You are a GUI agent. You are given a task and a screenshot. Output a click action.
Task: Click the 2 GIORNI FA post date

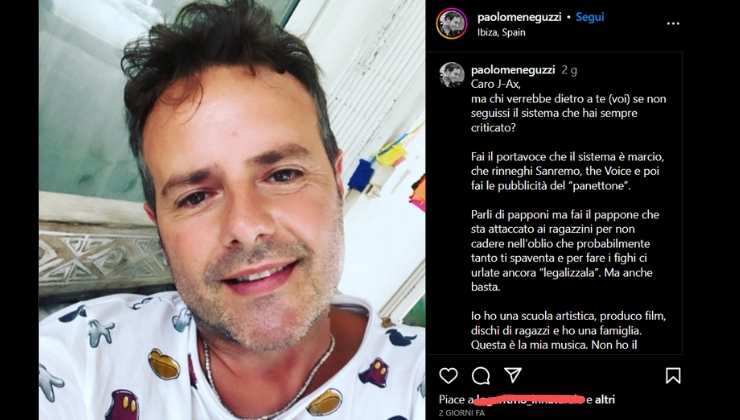click(x=462, y=413)
